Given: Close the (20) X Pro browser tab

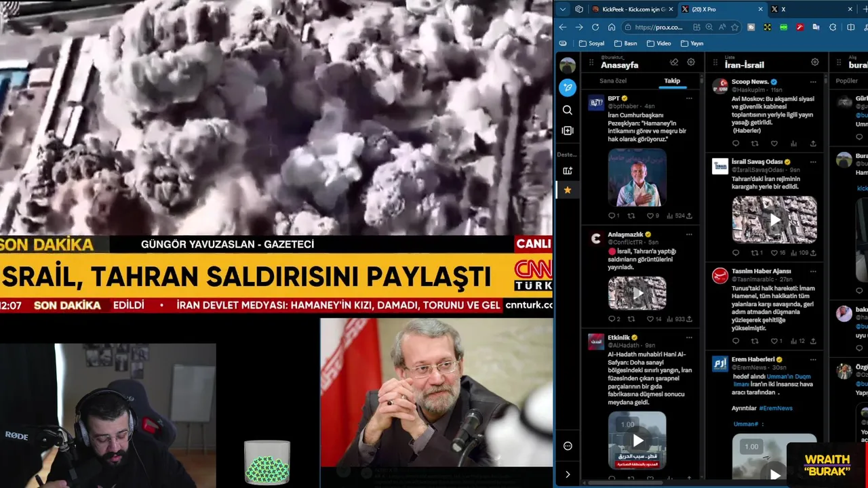Looking at the screenshot, I should click(x=760, y=9).
